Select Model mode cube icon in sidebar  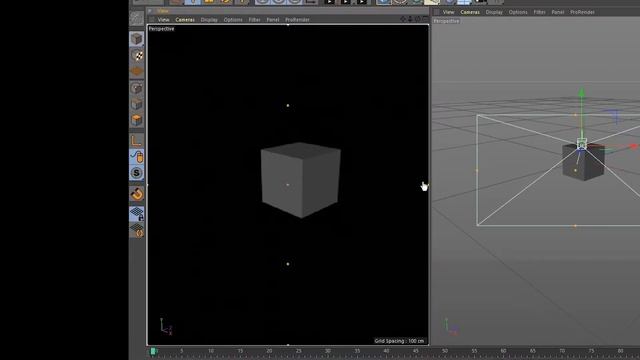click(137, 39)
